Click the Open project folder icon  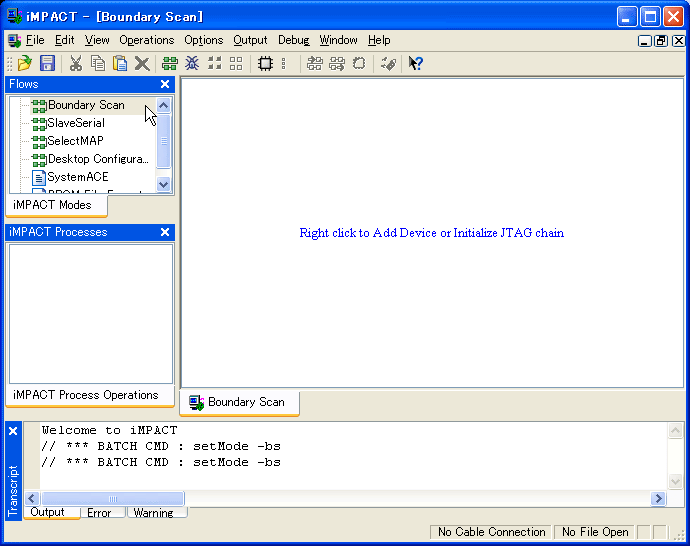25,63
